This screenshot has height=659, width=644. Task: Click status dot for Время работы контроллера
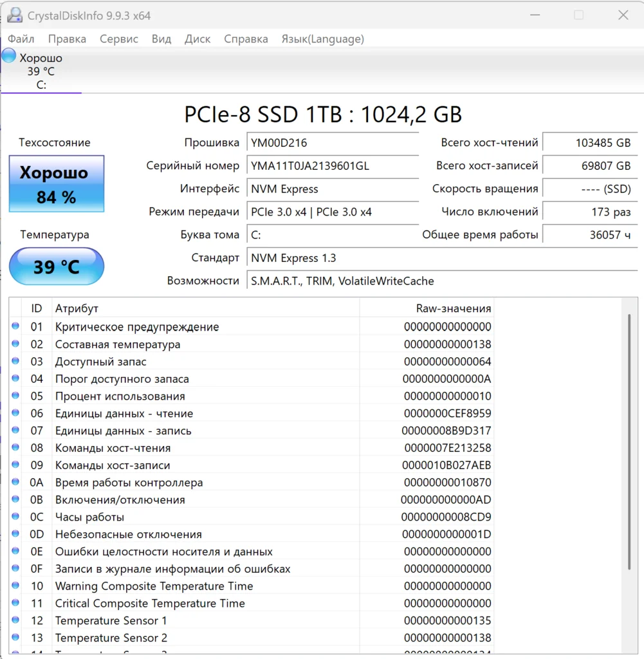click(x=15, y=482)
